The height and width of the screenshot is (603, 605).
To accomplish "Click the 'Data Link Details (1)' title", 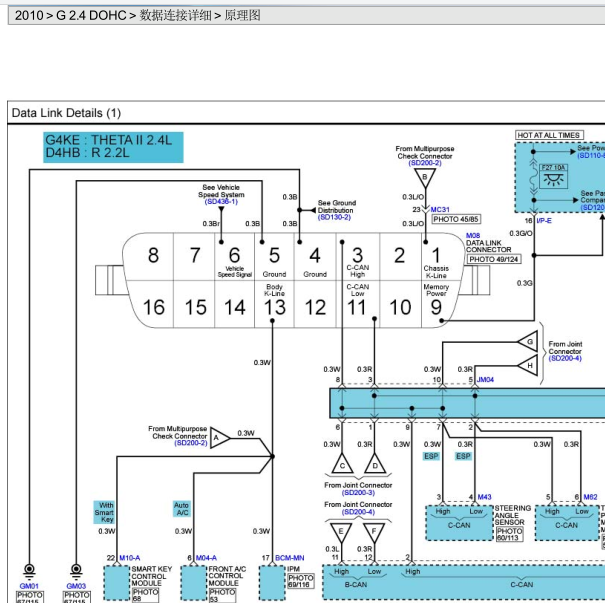I will click(66, 113).
